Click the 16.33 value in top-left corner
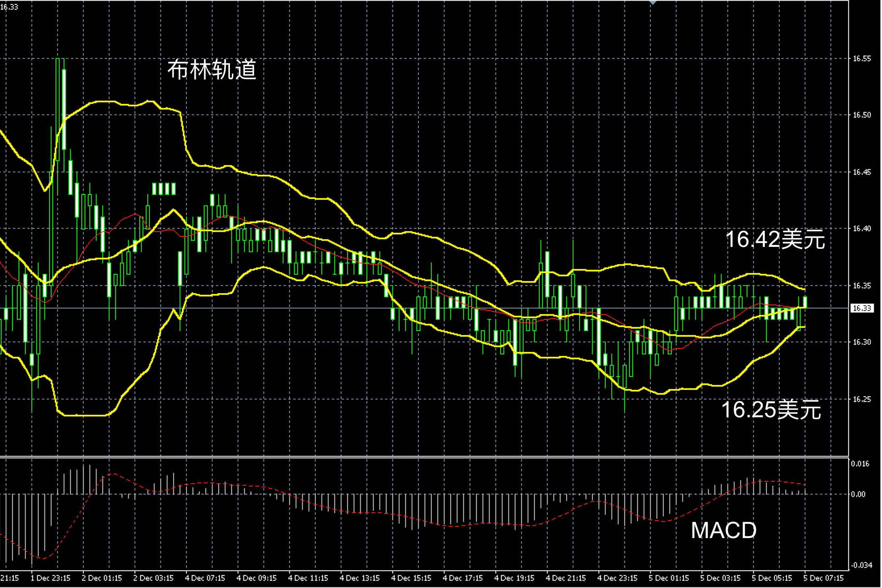Viewport: 882px width, 588px height. click(x=10, y=7)
